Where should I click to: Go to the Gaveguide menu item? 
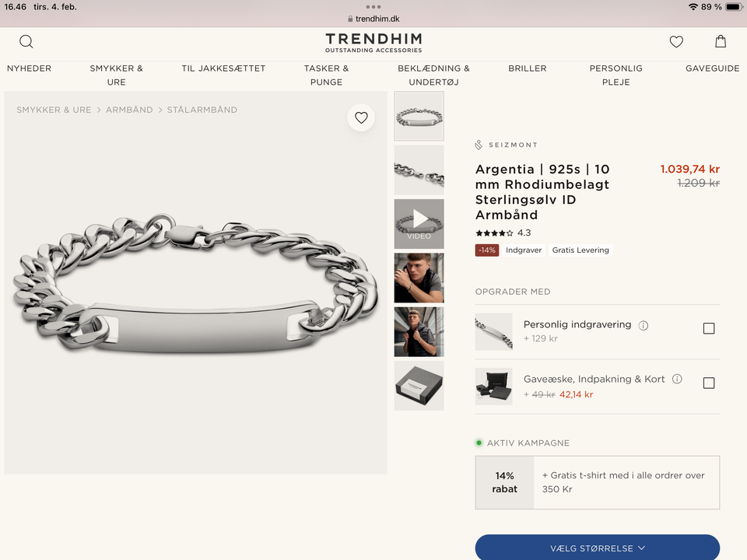(x=712, y=68)
